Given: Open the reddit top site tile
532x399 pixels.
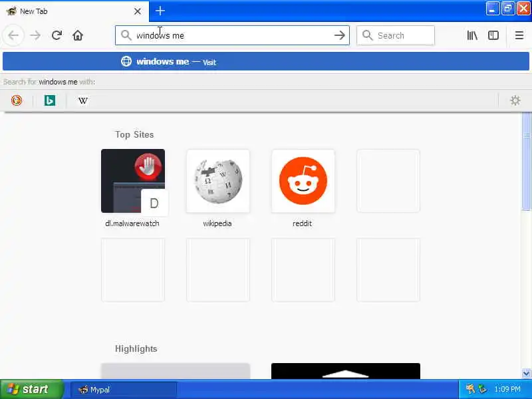Looking at the screenshot, I should 303,181.
